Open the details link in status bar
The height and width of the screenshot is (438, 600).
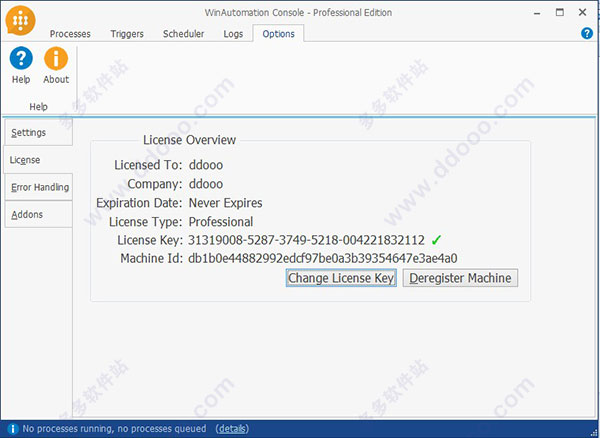pyautogui.click(x=232, y=428)
